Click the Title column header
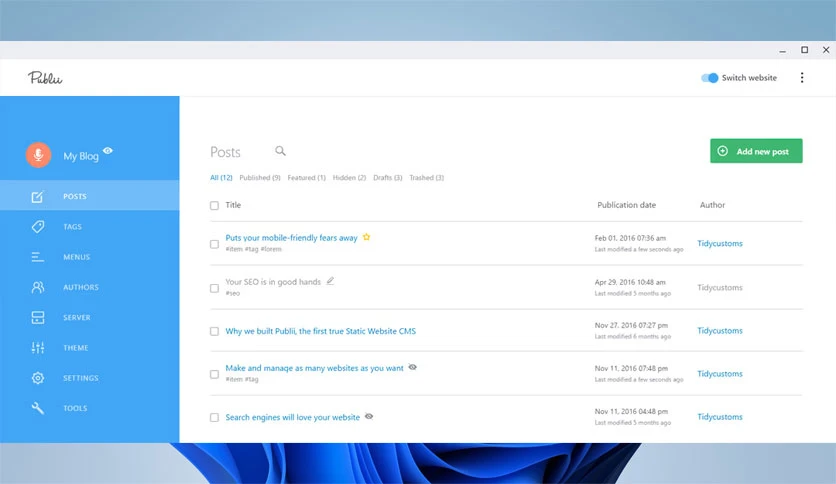836x484 pixels. pos(233,205)
